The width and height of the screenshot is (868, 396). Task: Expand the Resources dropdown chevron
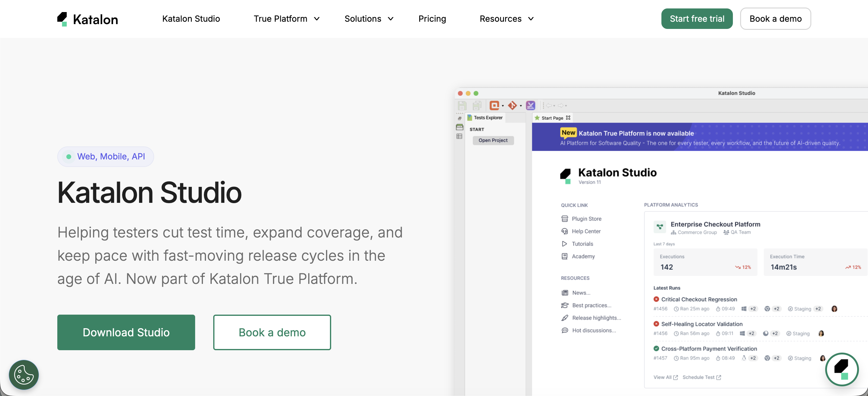531,19
